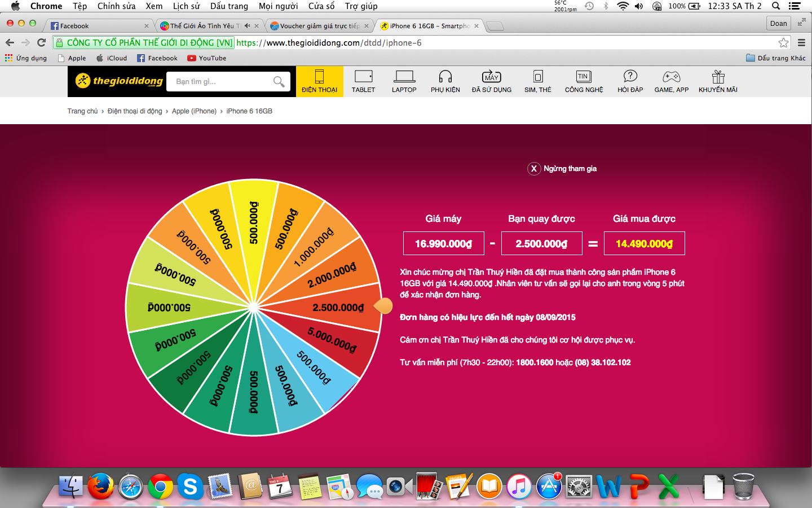Expand the Dấu trang Khác bookmarks folder

coord(776,58)
